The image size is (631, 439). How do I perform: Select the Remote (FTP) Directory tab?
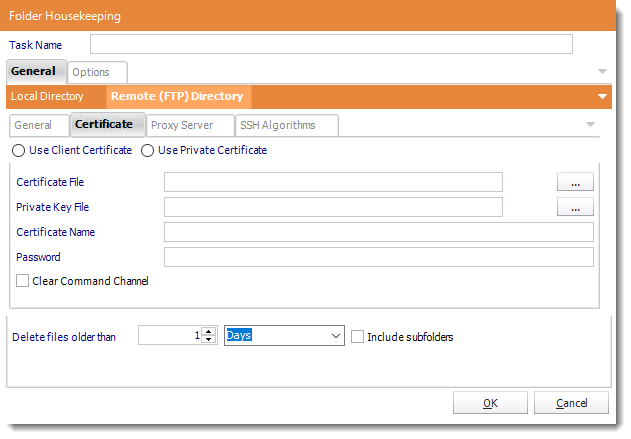point(177,97)
